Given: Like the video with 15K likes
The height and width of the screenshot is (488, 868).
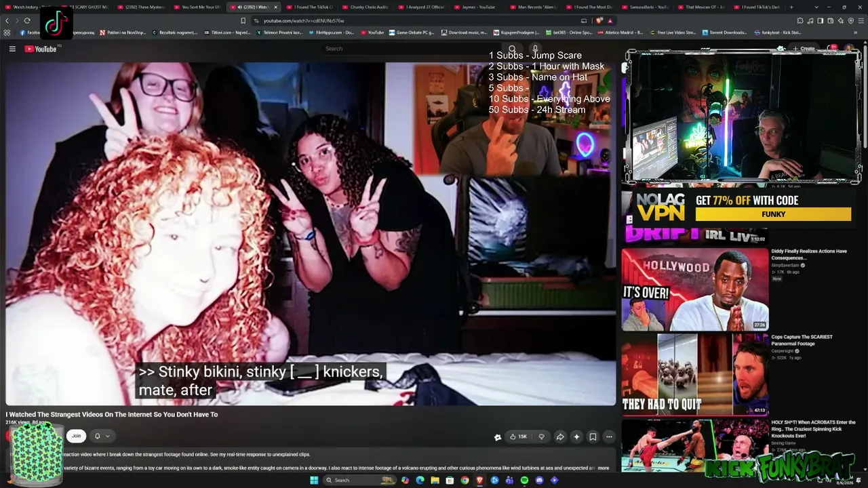Looking at the screenshot, I should (x=518, y=436).
